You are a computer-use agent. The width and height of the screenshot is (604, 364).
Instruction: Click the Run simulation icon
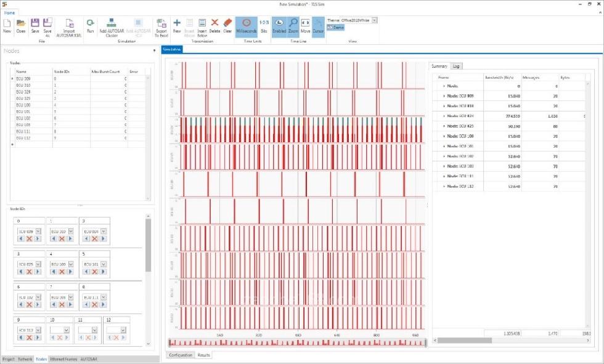pos(90,25)
